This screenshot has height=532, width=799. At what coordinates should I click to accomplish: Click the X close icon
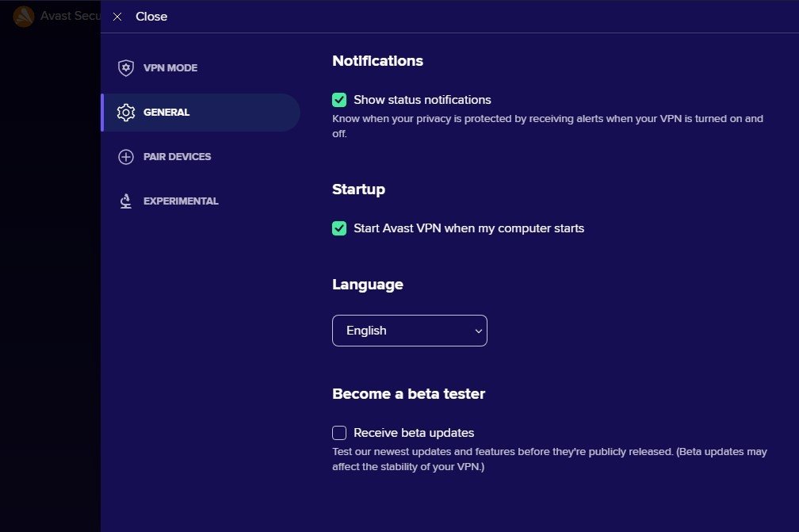117,17
